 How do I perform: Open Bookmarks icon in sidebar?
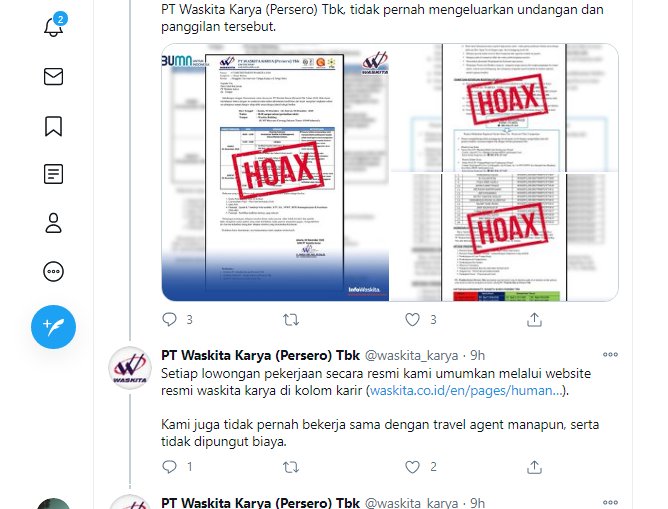pyautogui.click(x=54, y=126)
